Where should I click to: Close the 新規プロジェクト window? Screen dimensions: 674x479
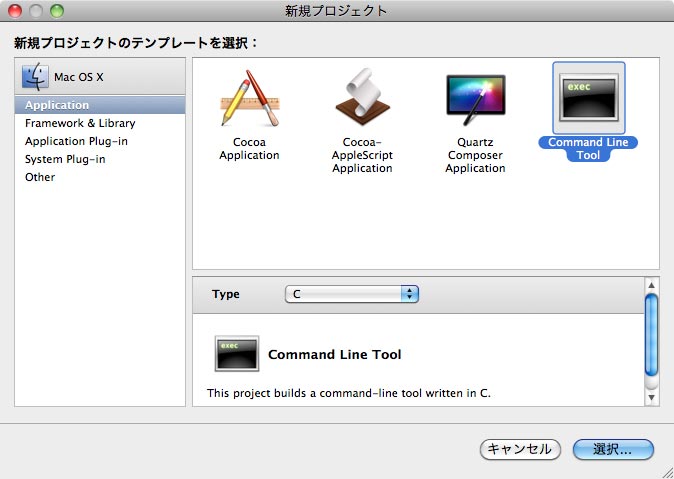coord(15,11)
